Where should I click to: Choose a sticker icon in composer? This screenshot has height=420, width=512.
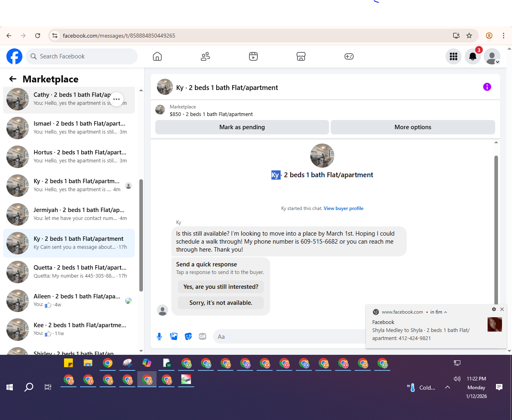click(x=188, y=336)
